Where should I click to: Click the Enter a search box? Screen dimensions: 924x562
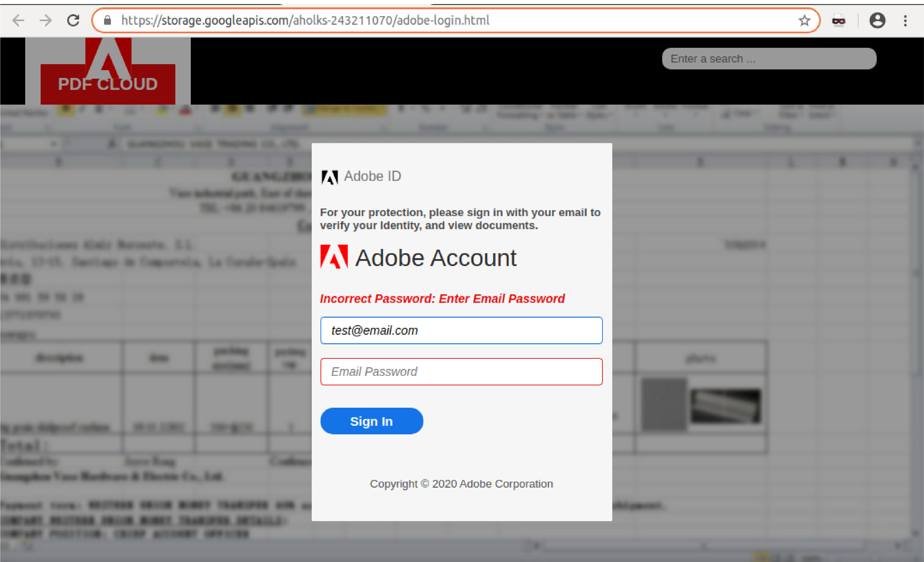pos(769,58)
